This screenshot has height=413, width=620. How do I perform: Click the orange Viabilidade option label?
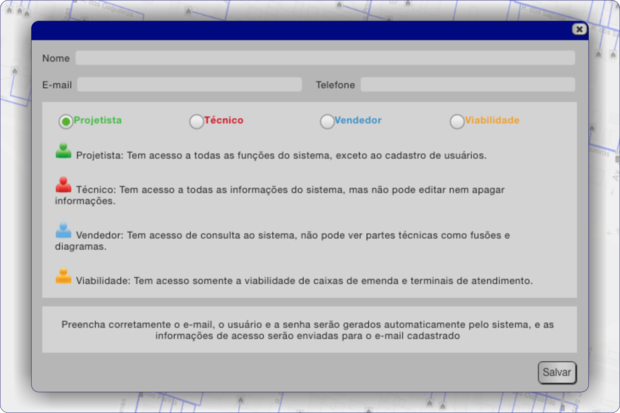click(x=491, y=120)
